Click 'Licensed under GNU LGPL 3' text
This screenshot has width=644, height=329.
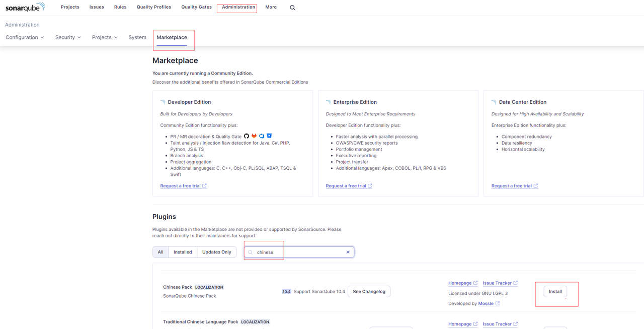click(478, 293)
